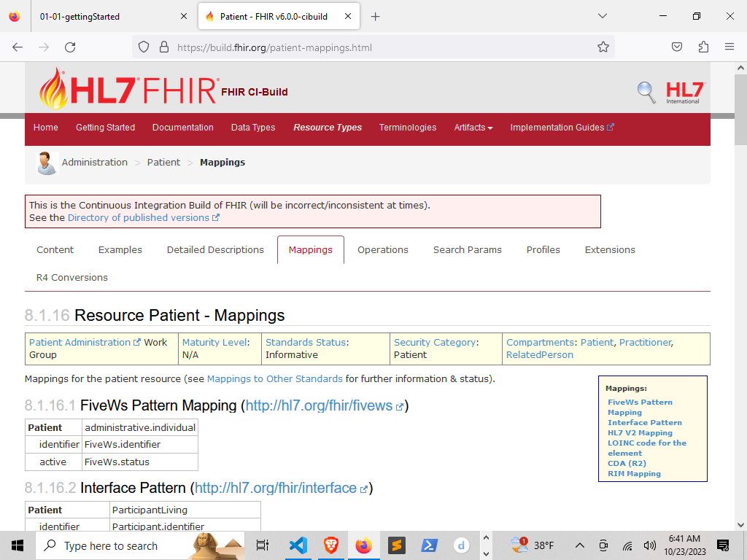Click the HL7 FHIR flame logo
The image size is (747, 560).
coord(129,89)
